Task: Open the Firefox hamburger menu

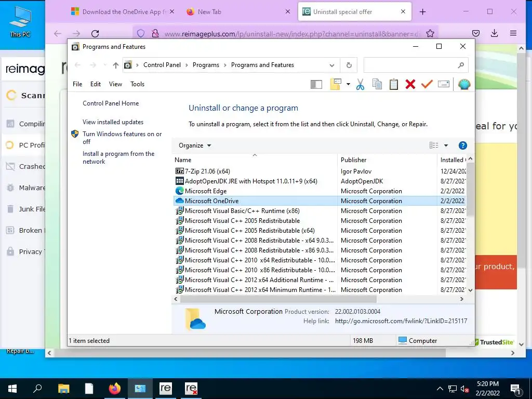Action: click(x=513, y=33)
